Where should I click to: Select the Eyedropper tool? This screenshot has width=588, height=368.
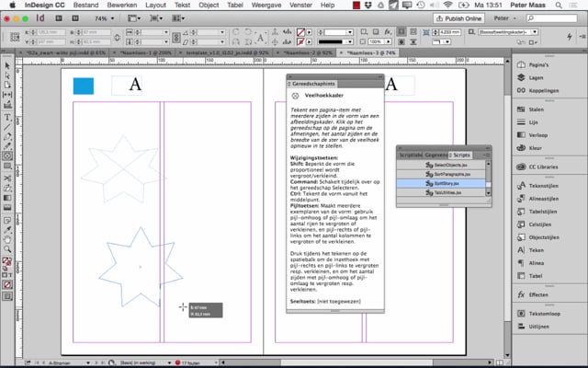(x=7, y=230)
